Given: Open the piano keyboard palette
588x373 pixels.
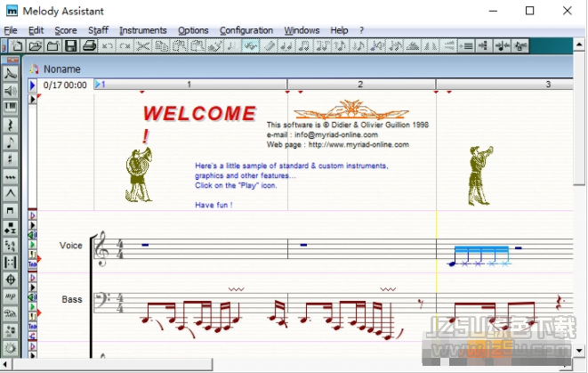Looking at the screenshot, I should click(x=11, y=108).
